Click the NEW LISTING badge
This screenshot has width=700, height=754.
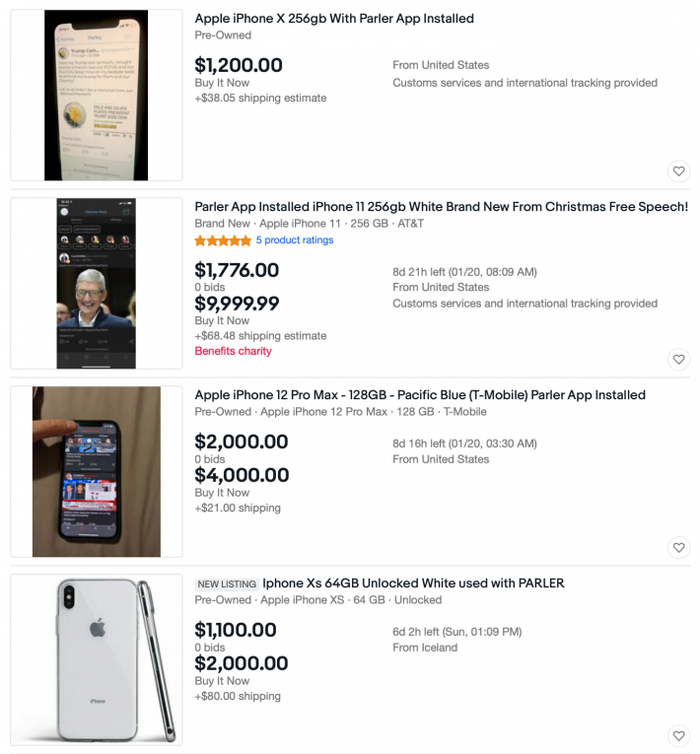pyautogui.click(x=227, y=584)
